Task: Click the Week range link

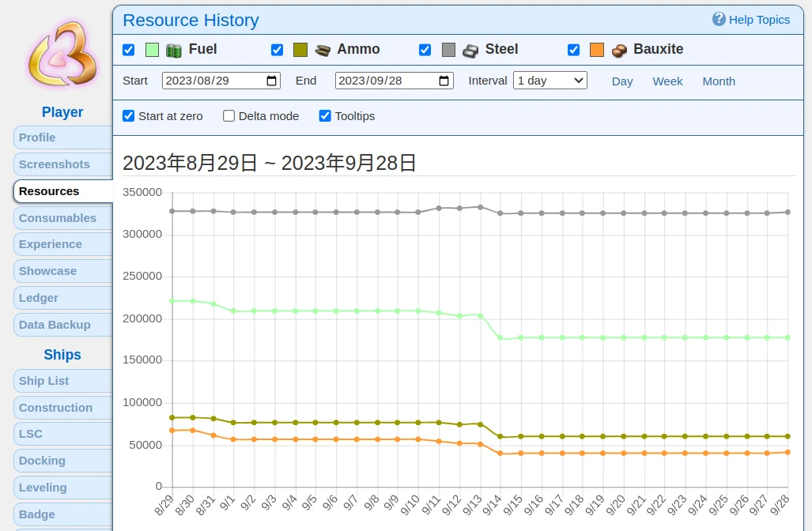Action: click(x=667, y=81)
